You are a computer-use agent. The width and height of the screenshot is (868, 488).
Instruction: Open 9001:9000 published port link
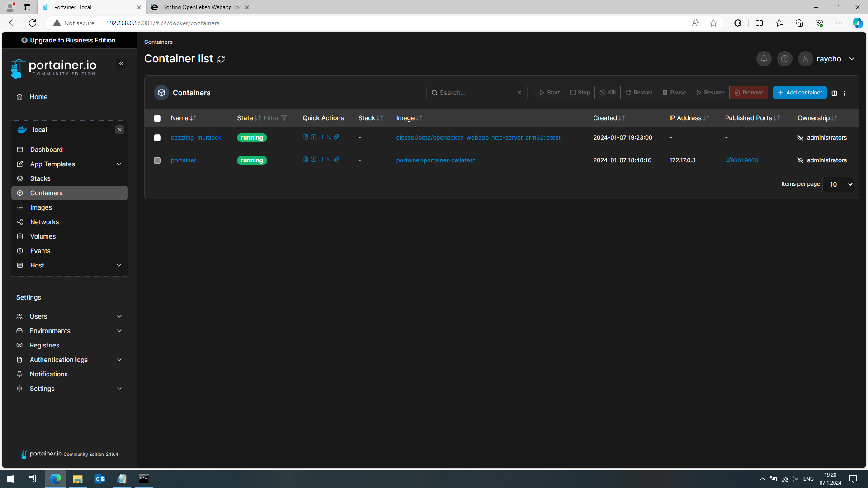coord(741,160)
